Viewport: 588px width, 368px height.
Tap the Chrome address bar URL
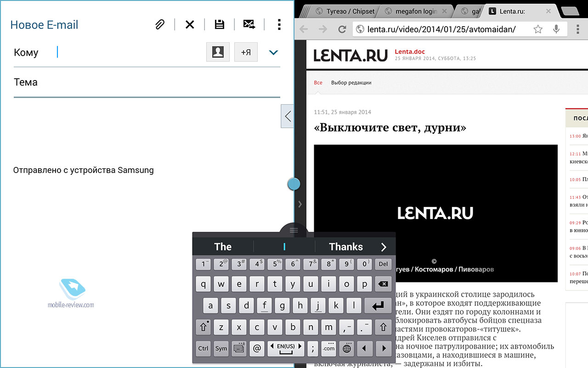(441, 29)
